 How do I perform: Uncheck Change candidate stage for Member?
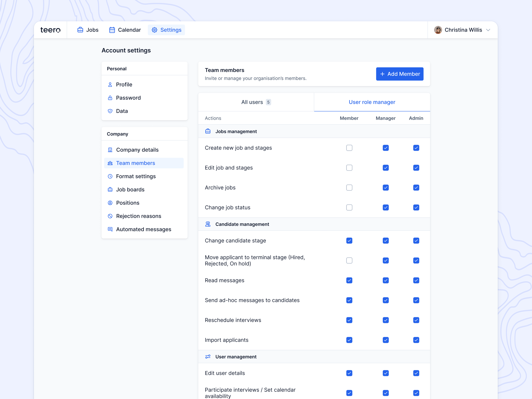point(349,241)
